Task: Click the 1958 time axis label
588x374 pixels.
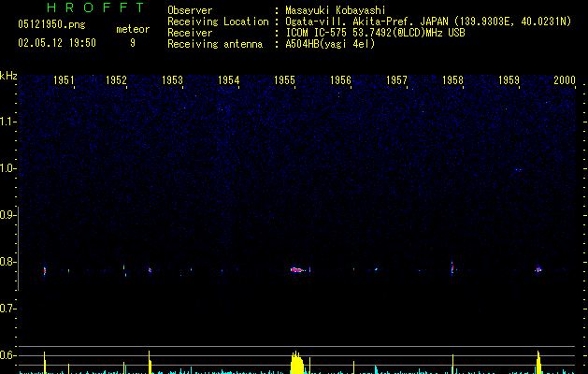Action: pyautogui.click(x=452, y=79)
